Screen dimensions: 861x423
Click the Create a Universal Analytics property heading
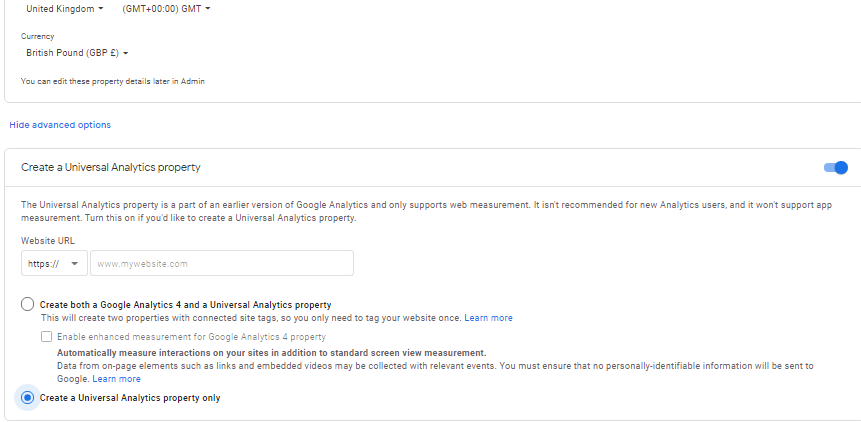[x=111, y=168]
